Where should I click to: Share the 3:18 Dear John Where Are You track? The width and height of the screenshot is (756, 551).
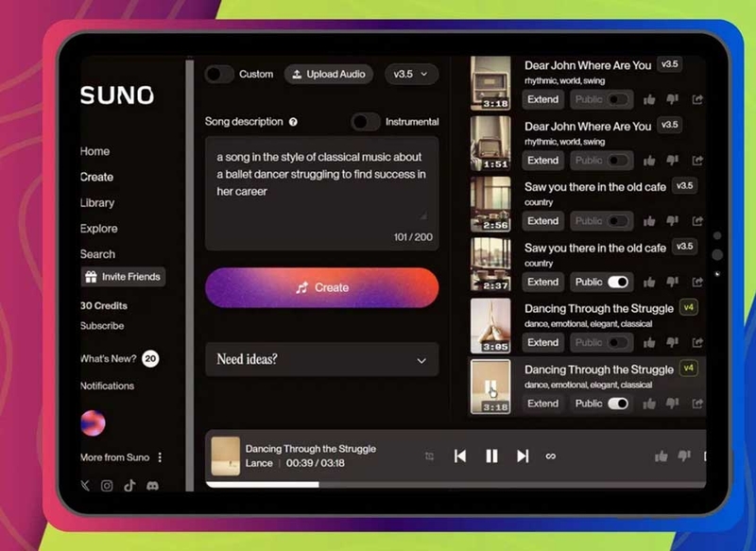click(697, 100)
